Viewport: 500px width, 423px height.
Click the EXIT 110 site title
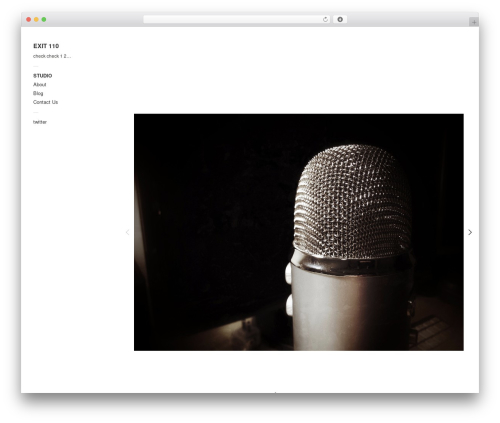tap(46, 46)
